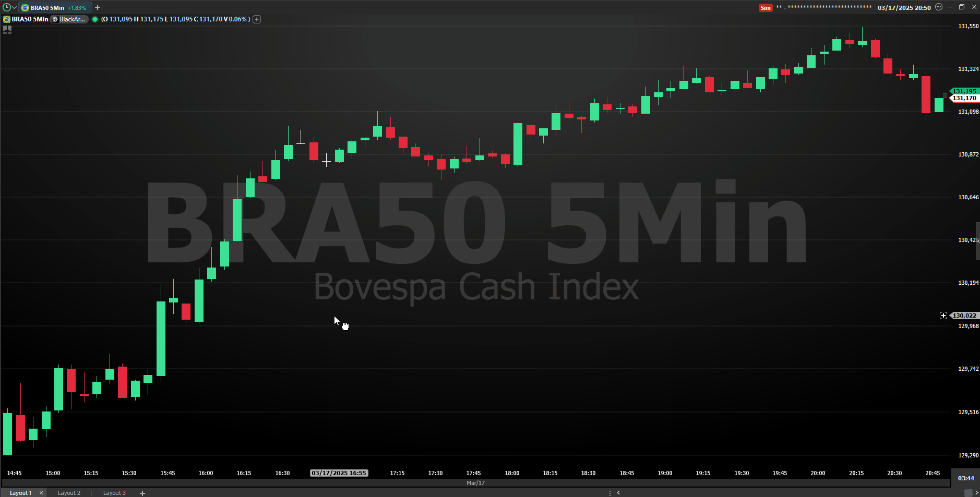Add a new layout with plus icon

point(142,493)
